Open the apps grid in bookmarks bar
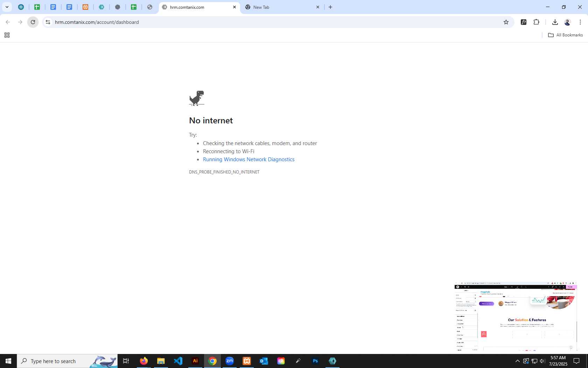This screenshot has height=368, width=588. [7, 35]
